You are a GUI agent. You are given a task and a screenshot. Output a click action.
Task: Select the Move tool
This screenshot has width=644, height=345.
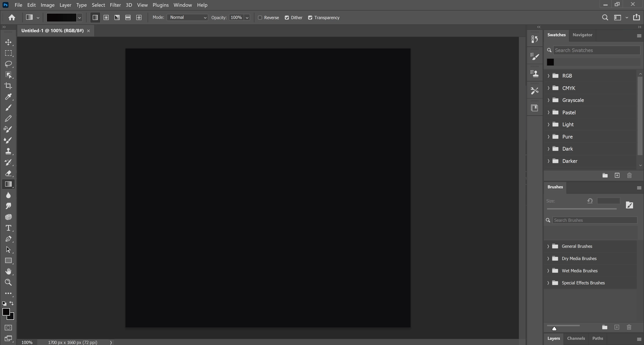[x=8, y=42]
